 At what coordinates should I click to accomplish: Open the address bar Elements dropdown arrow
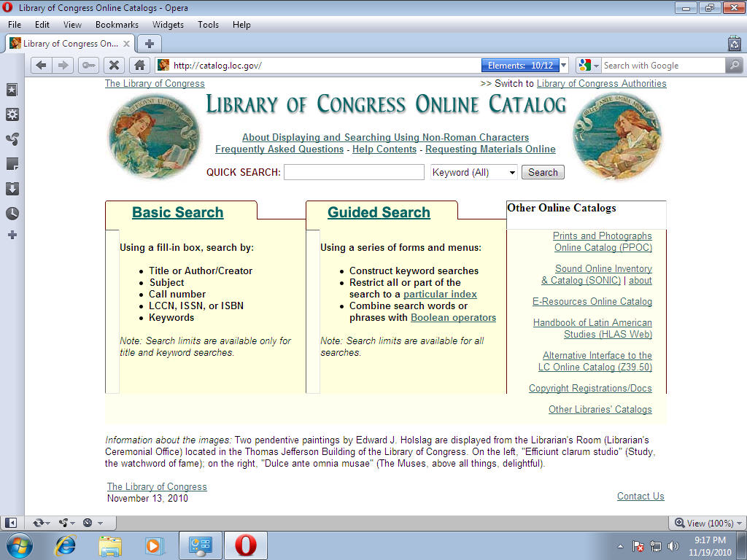[564, 65]
